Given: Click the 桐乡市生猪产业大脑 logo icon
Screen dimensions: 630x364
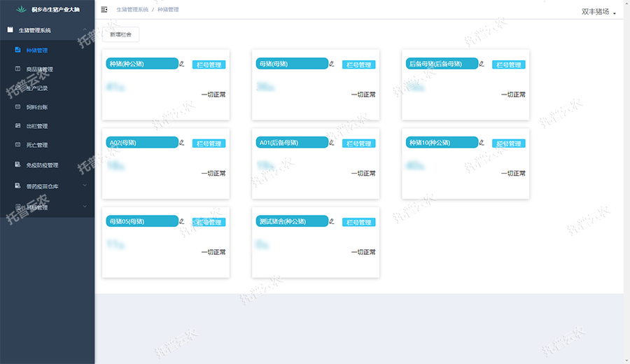Looking at the screenshot, I should click(x=20, y=9).
